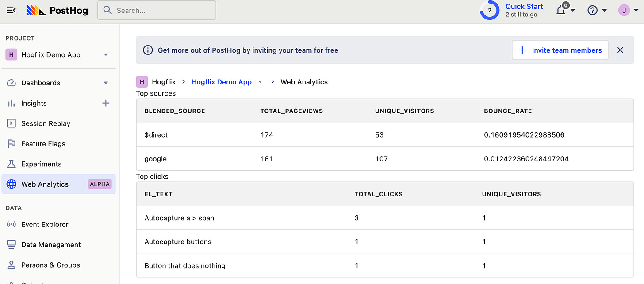This screenshot has width=644, height=284.
Task: Open user avatar J menu
Action: click(x=624, y=10)
